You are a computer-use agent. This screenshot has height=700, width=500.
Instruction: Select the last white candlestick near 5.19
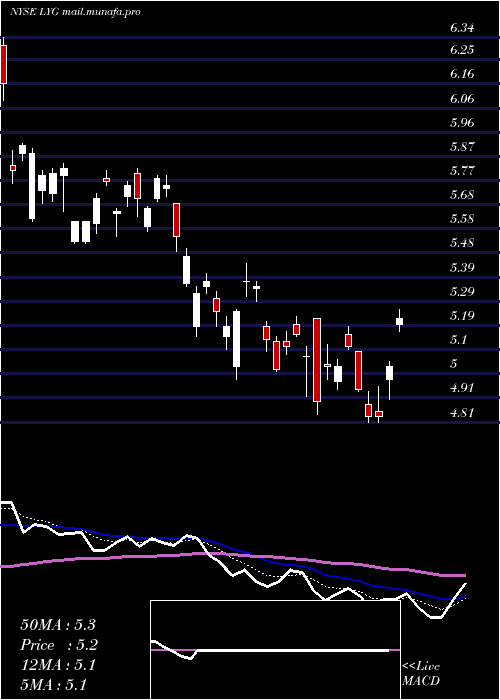click(x=400, y=321)
